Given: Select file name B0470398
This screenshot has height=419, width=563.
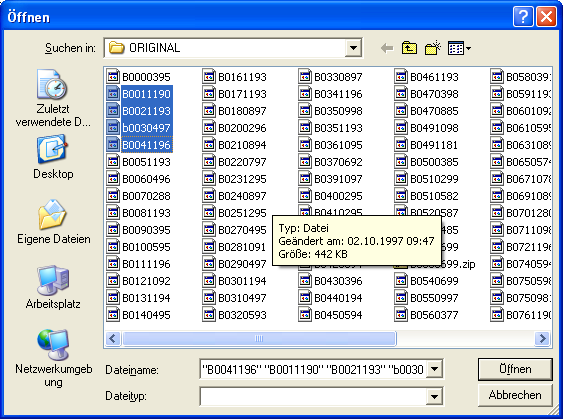Looking at the screenshot, I should 434,94.
